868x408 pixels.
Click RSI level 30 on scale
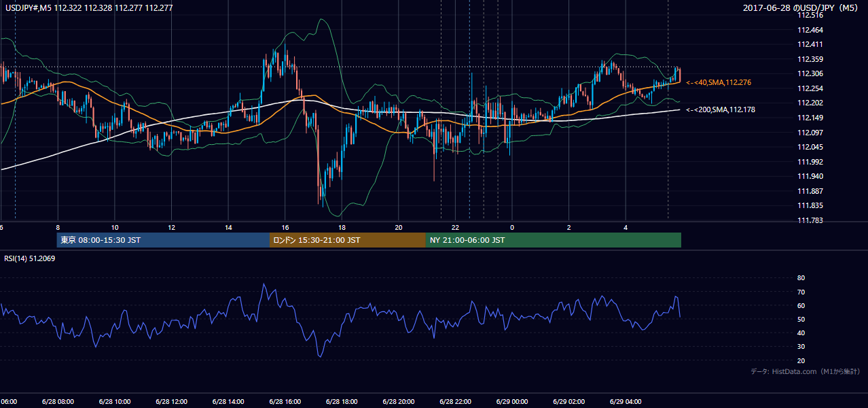point(801,347)
